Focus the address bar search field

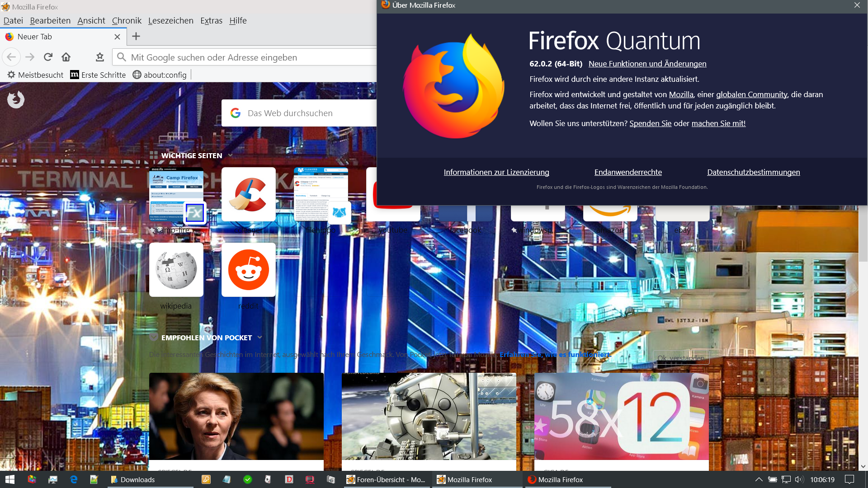click(245, 57)
